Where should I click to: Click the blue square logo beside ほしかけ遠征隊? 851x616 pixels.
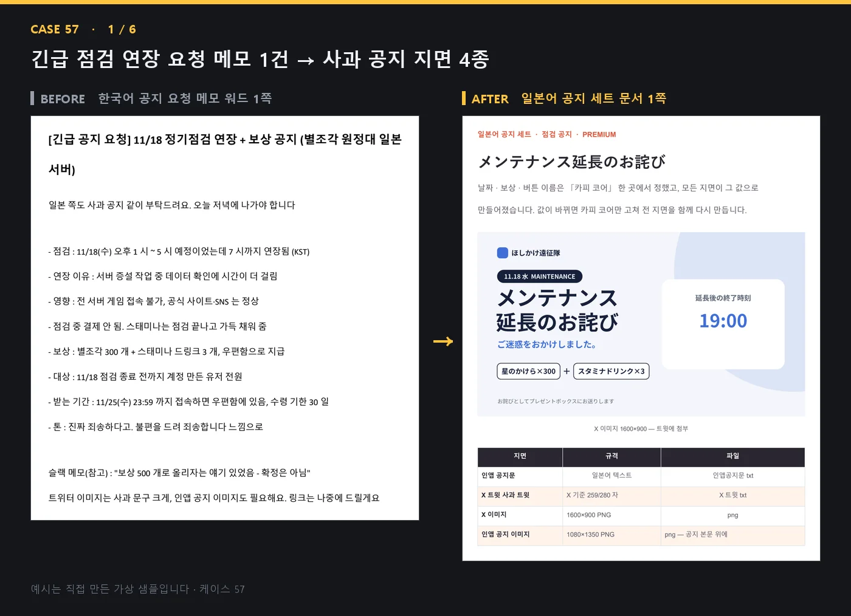point(502,253)
